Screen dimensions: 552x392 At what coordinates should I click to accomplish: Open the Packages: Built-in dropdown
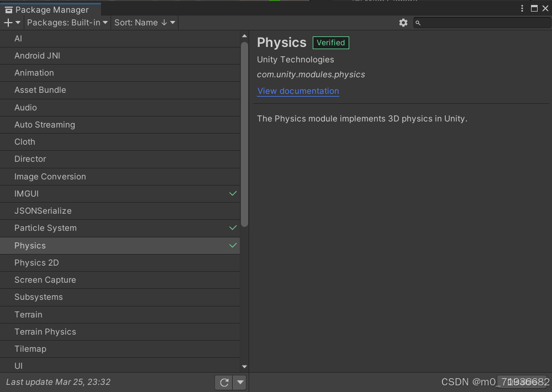coord(67,23)
